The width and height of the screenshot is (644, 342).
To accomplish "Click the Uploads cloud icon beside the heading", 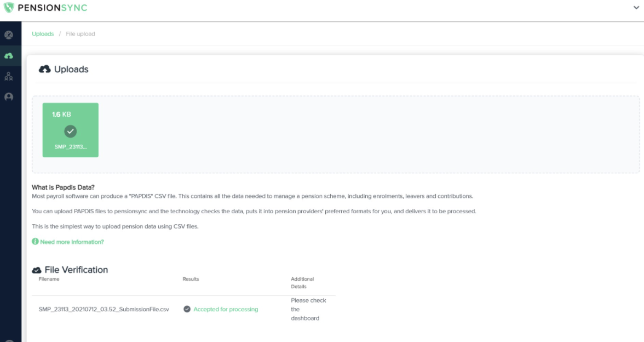I will (x=44, y=69).
